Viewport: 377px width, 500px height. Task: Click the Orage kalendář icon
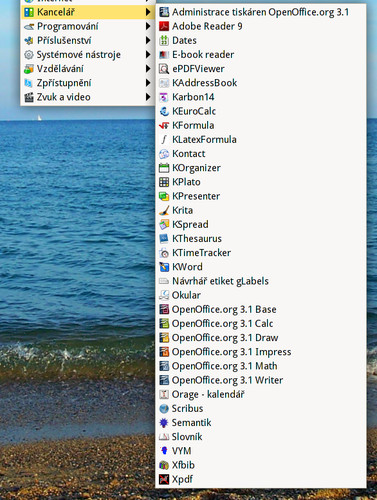[x=164, y=394]
